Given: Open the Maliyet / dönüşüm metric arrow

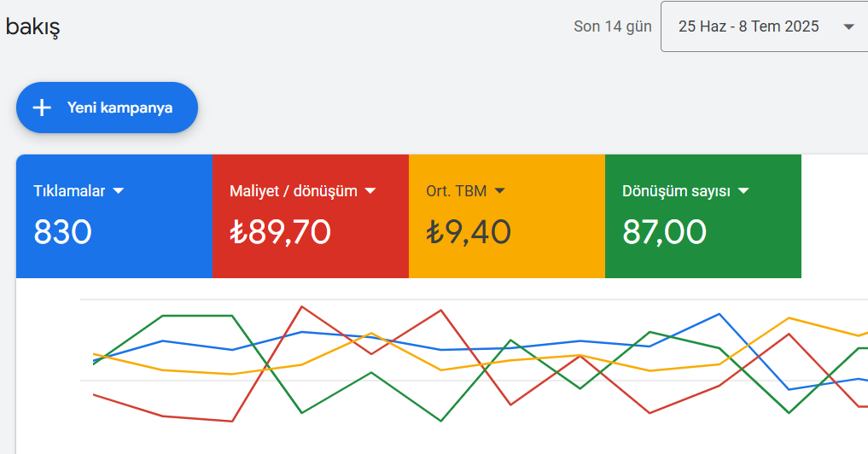Looking at the screenshot, I should pyautogui.click(x=370, y=191).
